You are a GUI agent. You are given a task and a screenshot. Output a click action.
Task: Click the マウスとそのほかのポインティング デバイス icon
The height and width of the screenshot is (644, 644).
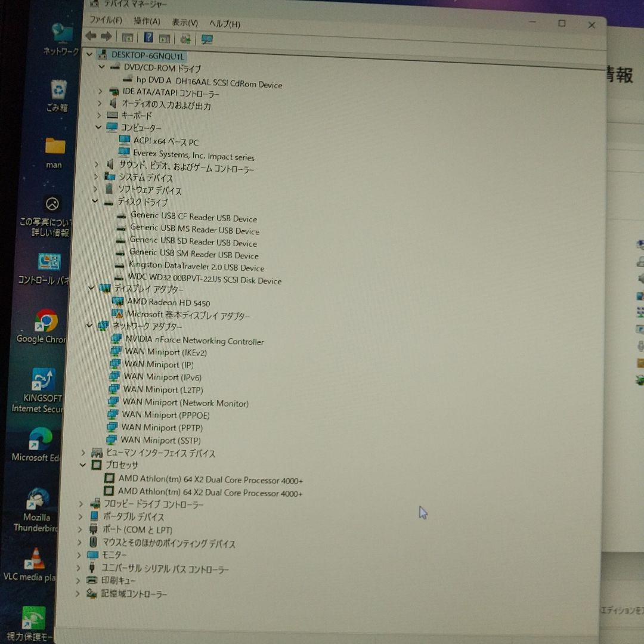point(93,542)
